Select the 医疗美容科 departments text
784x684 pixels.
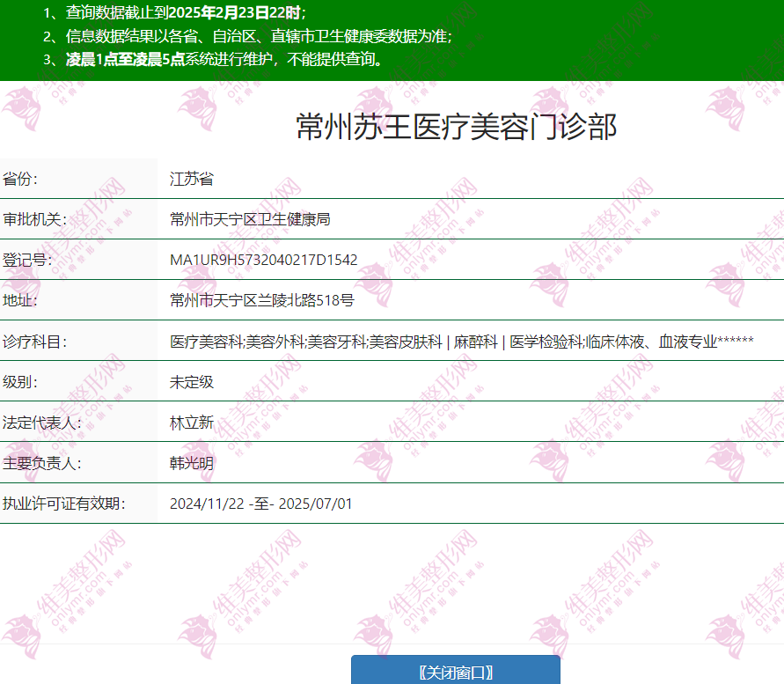tap(461, 342)
